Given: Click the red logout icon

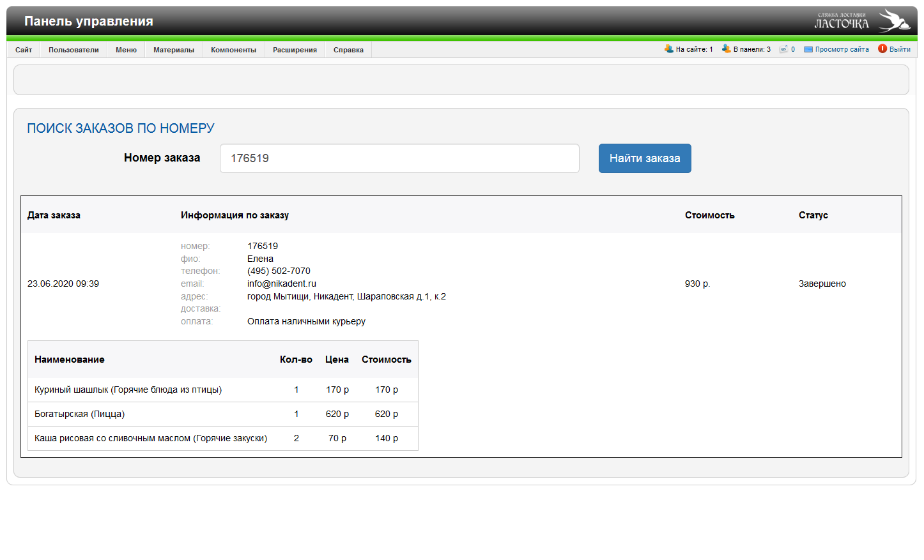Looking at the screenshot, I should coord(882,49).
